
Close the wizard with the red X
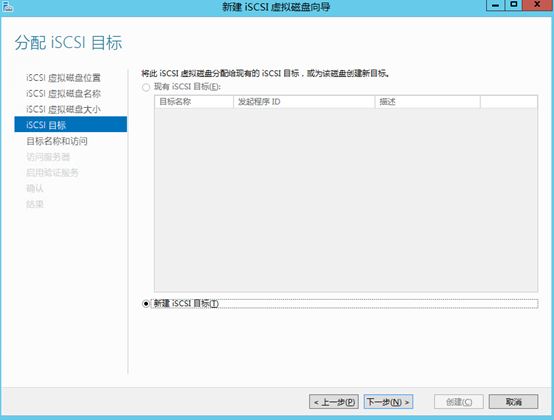(x=538, y=5)
